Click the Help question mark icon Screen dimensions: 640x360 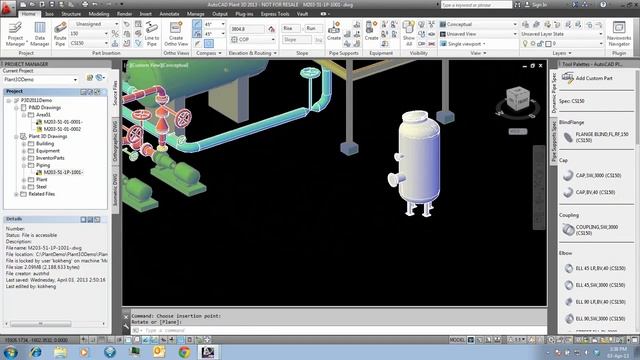[603, 4]
